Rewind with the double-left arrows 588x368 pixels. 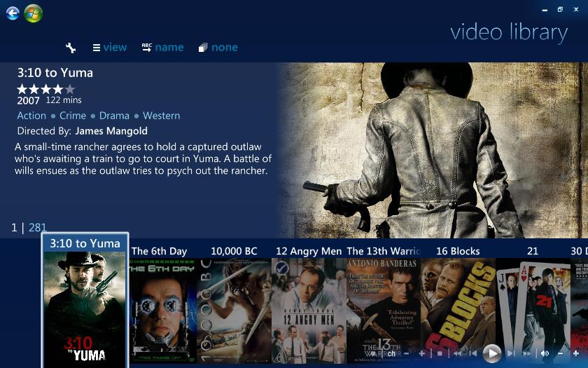point(458,353)
